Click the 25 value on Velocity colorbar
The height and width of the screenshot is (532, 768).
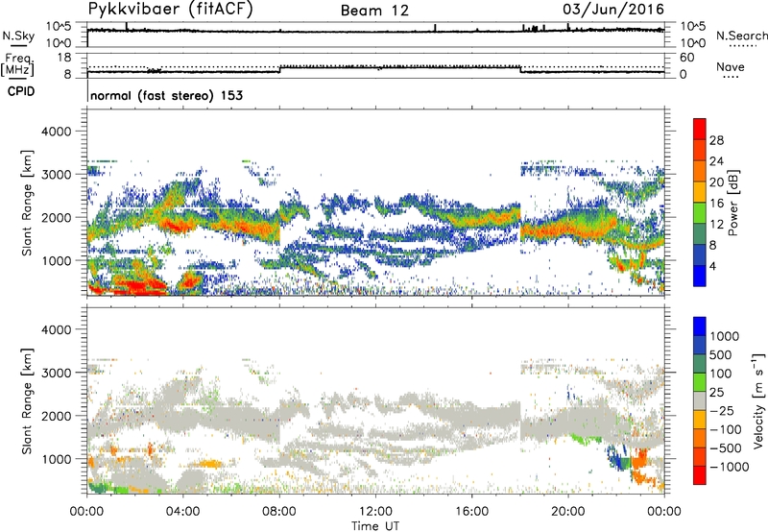click(717, 393)
